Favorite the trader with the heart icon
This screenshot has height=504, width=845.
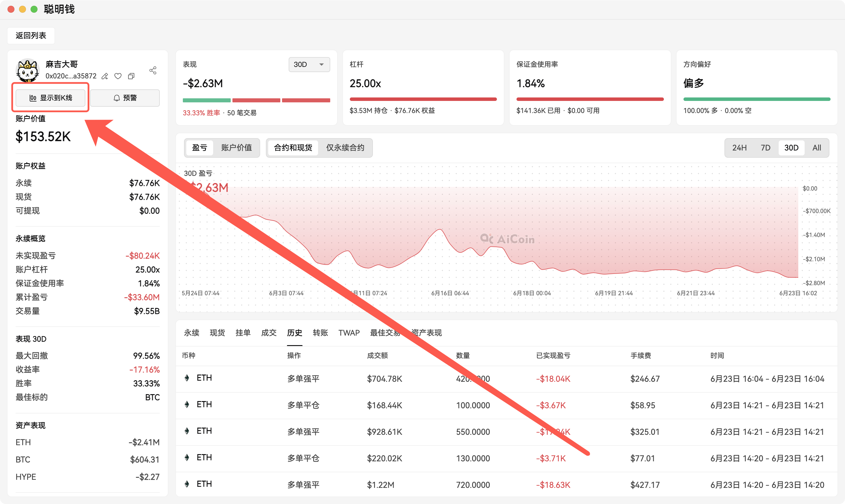coord(118,76)
